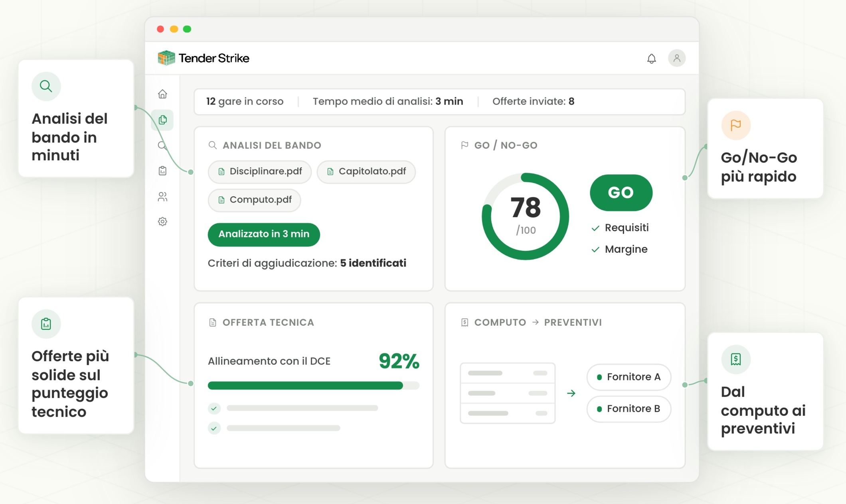This screenshot has width=846, height=504.
Task: Click the orange flag icon on Go/No-Go callout
Action: point(736,125)
